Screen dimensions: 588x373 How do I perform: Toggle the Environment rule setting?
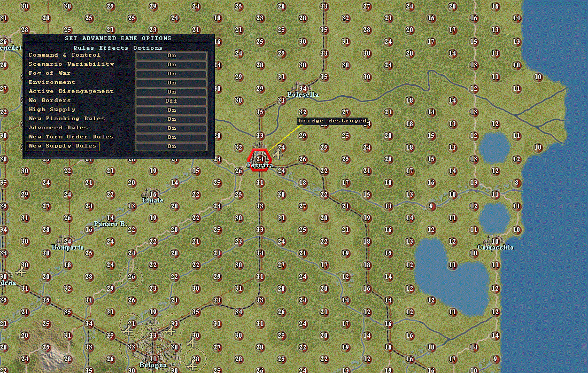pos(172,82)
